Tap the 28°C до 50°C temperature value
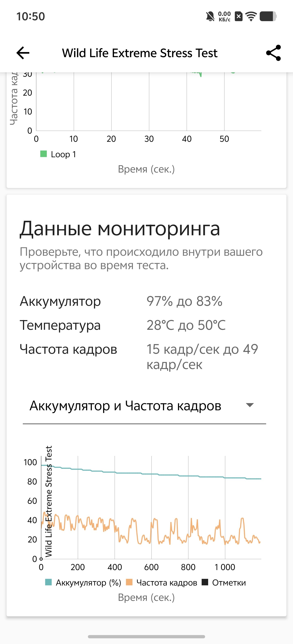Image resolution: width=293 pixels, height=644 pixels. 186,325
